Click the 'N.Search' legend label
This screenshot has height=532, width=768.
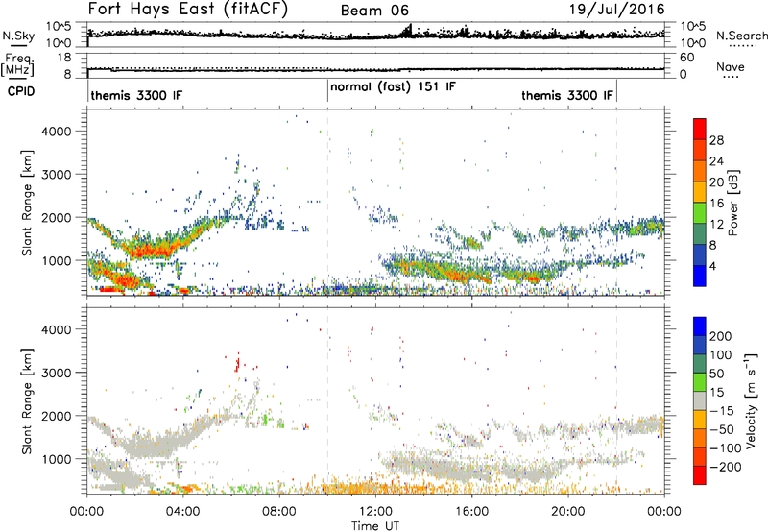tap(741, 36)
